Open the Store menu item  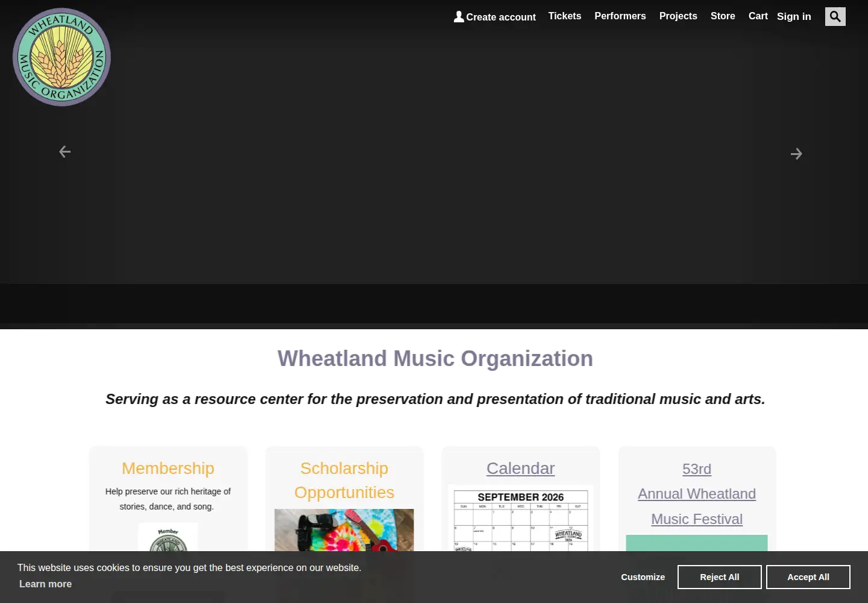(723, 16)
